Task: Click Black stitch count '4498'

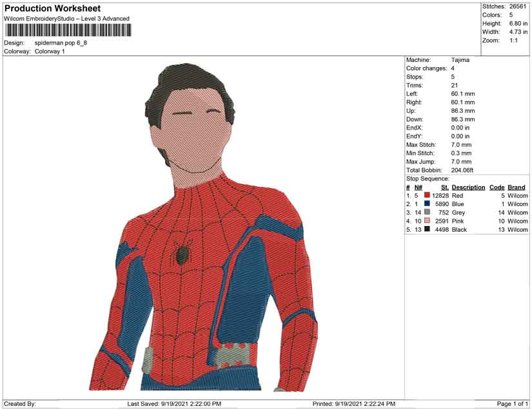Action: tap(442, 229)
